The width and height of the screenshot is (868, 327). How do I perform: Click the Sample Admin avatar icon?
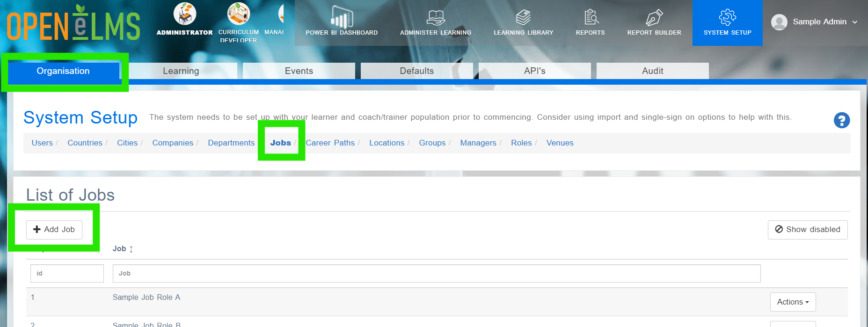coord(779,22)
